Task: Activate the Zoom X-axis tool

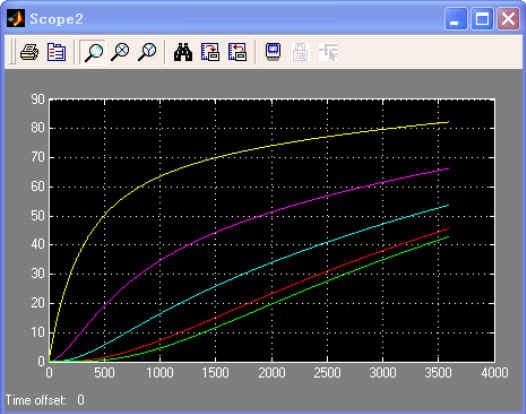Action: (x=120, y=52)
